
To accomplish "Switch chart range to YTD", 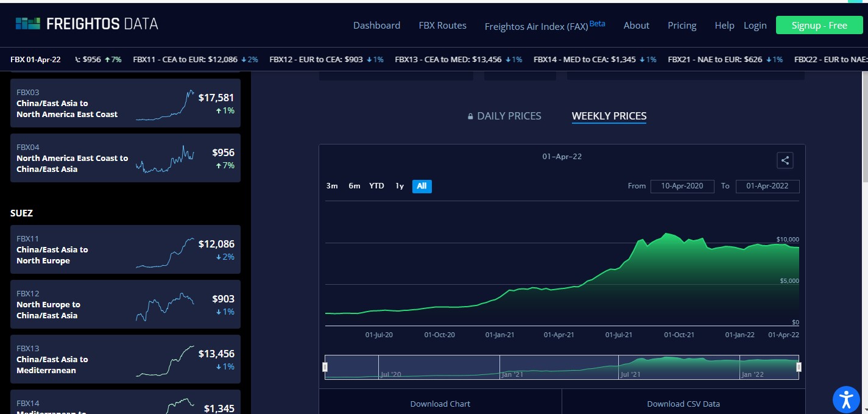I will [376, 186].
